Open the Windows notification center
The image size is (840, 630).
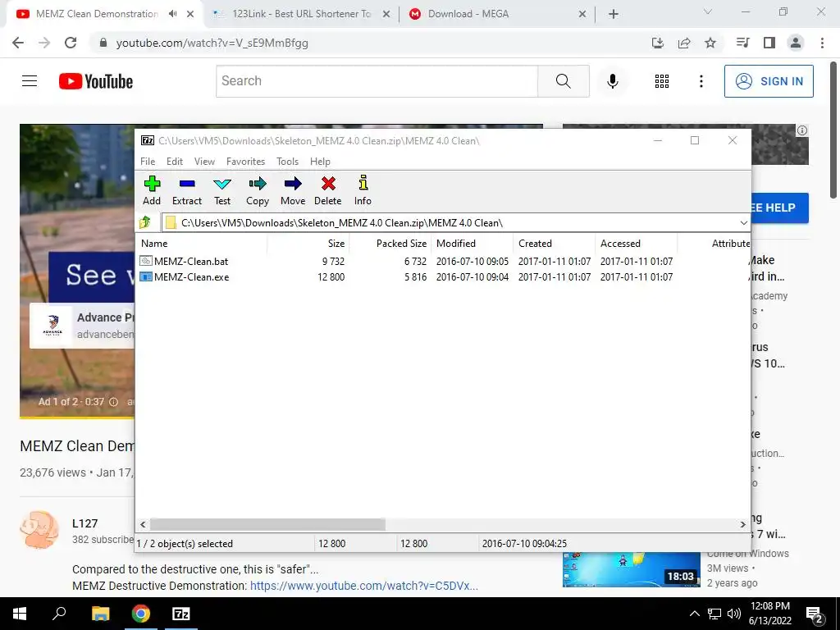[x=815, y=614]
